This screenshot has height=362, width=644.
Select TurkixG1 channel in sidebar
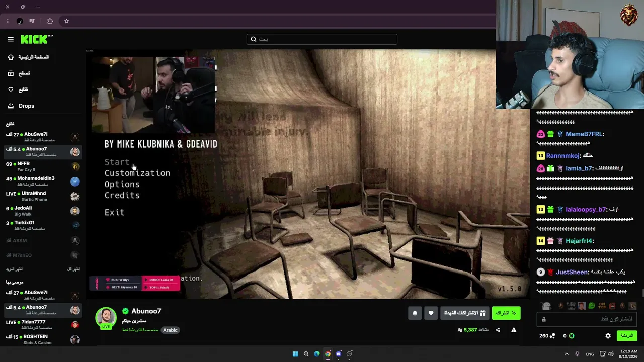click(43, 225)
